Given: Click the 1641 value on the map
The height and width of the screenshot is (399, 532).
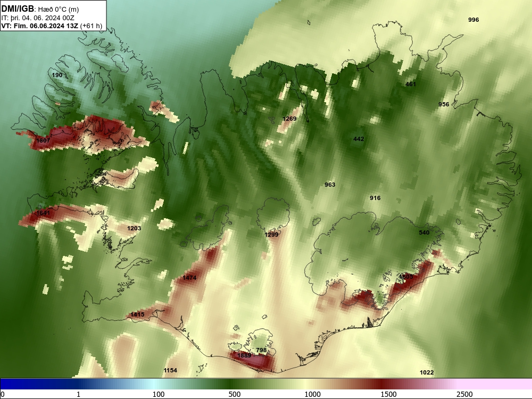Looking at the screenshot, I should tap(43, 213).
